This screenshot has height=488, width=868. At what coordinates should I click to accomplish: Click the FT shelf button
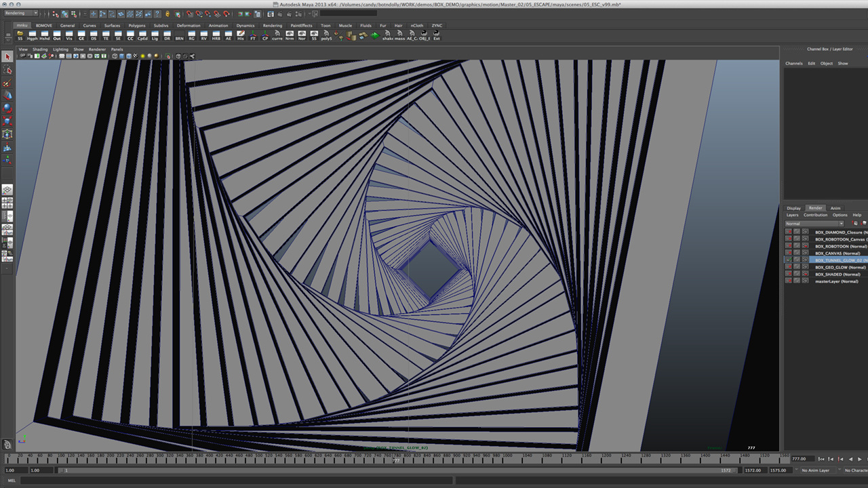click(x=253, y=35)
